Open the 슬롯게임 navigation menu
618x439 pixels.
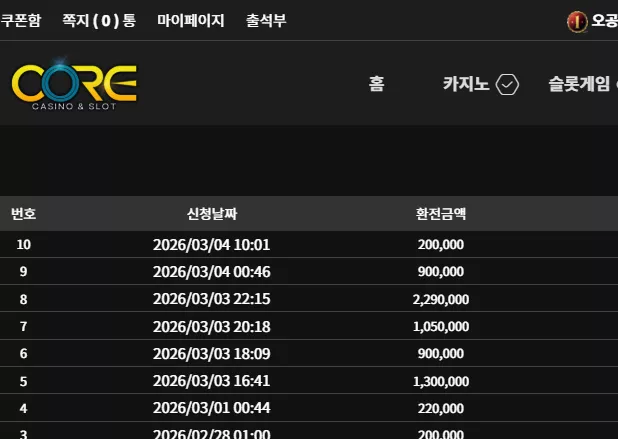[x=579, y=84]
